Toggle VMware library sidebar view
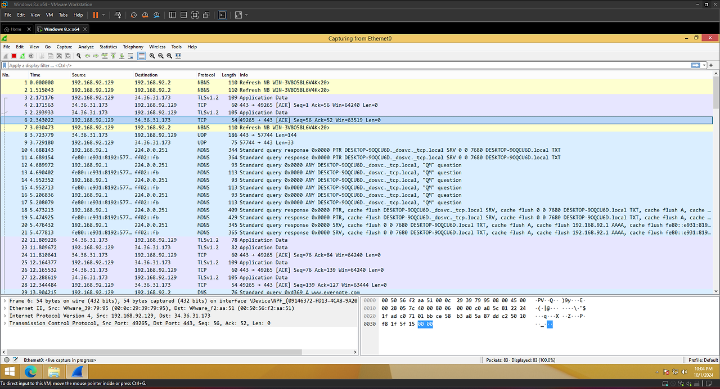Viewport: 720px width, 389px height. pos(172,15)
